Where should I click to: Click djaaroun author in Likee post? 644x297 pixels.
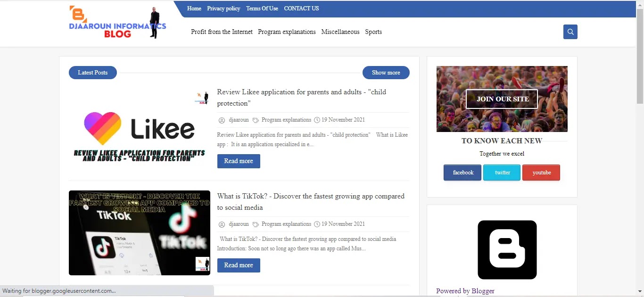[239, 120]
